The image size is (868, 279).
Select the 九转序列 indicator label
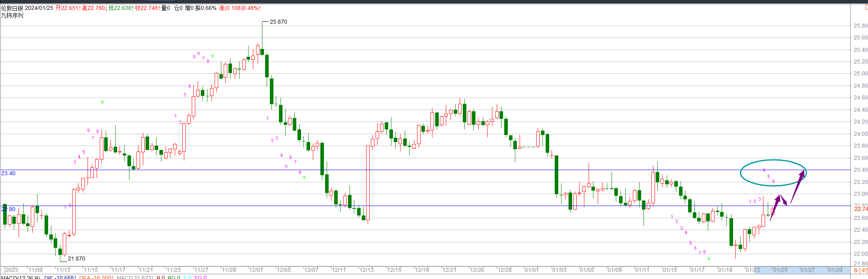[12, 15]
